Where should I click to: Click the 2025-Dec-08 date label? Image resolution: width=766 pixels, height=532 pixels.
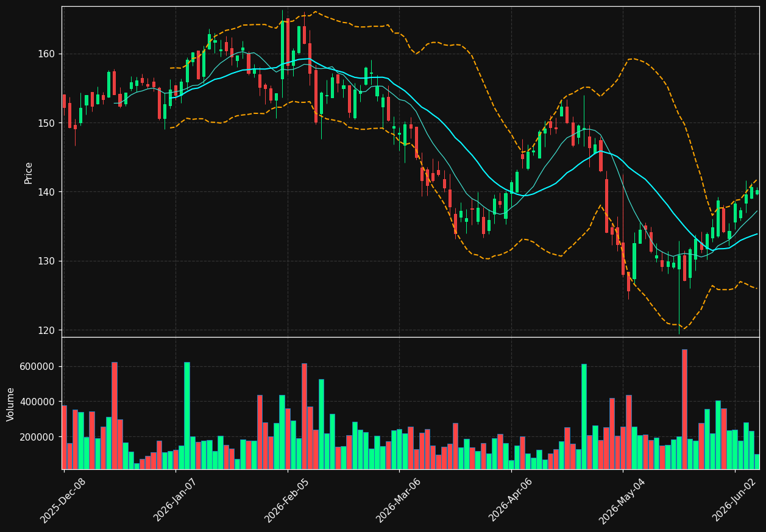click(x=63, y=501)
